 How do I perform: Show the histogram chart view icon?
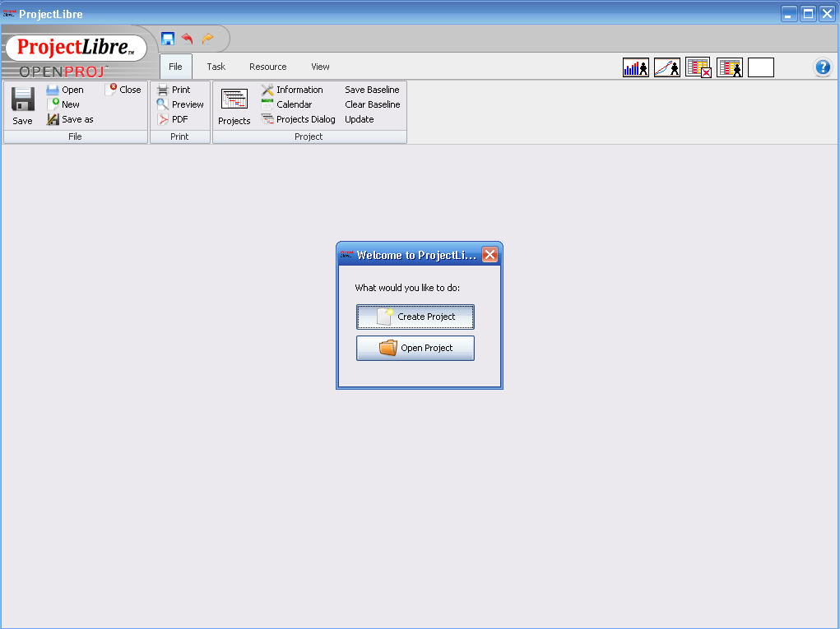pos(636,68)
